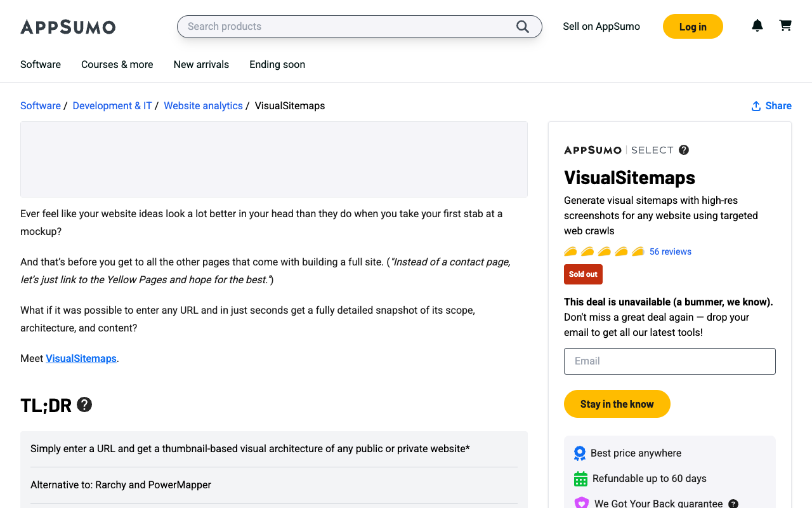Click the TL;DR question mark icon
The image size is (812, 508).
(84, 404)
